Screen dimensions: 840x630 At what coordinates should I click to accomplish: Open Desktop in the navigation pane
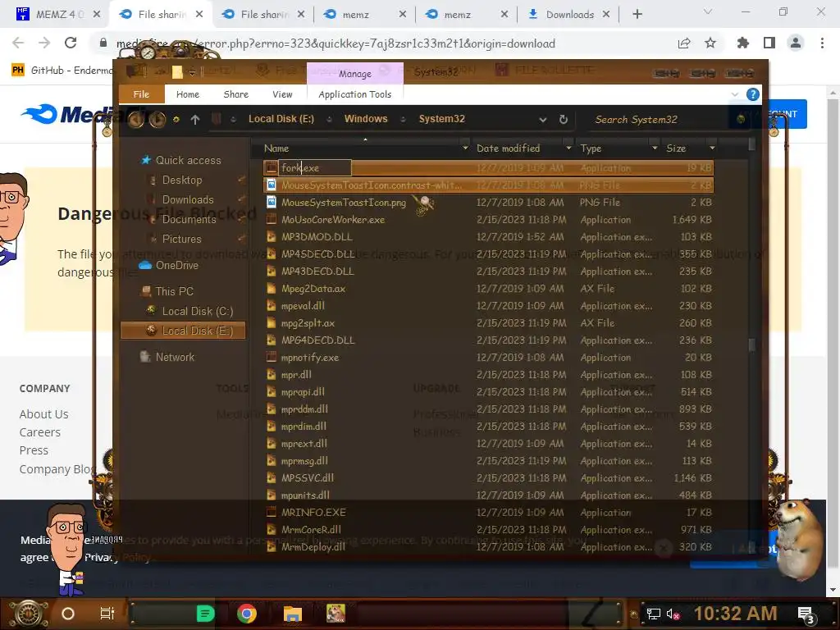coord(182,180)
